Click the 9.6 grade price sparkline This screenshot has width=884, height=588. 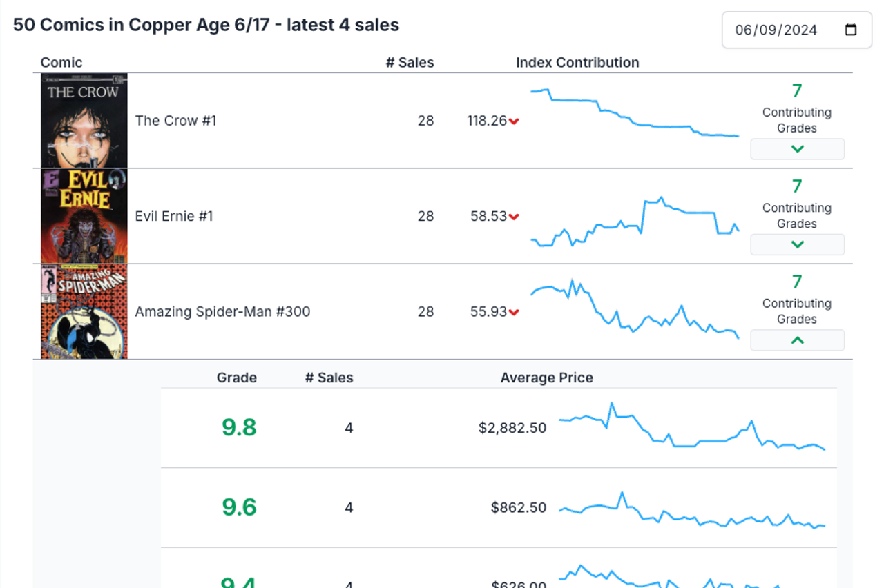[692, 510]
